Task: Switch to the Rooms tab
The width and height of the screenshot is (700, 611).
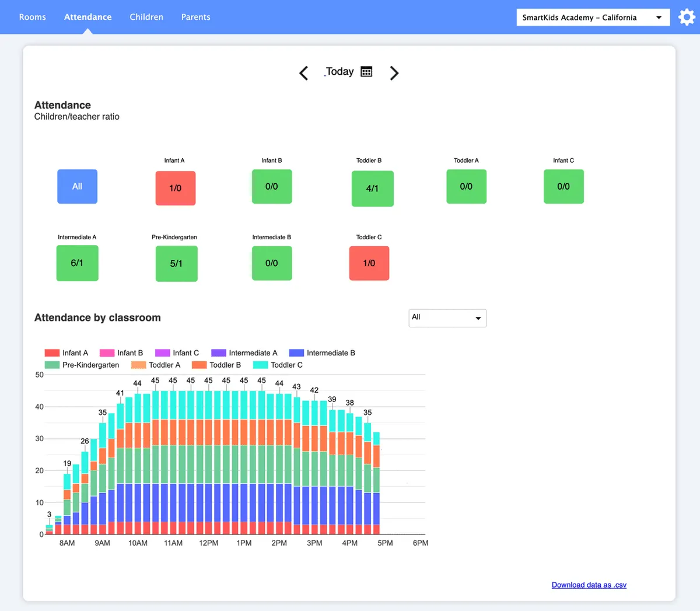Action: point(32,17)
